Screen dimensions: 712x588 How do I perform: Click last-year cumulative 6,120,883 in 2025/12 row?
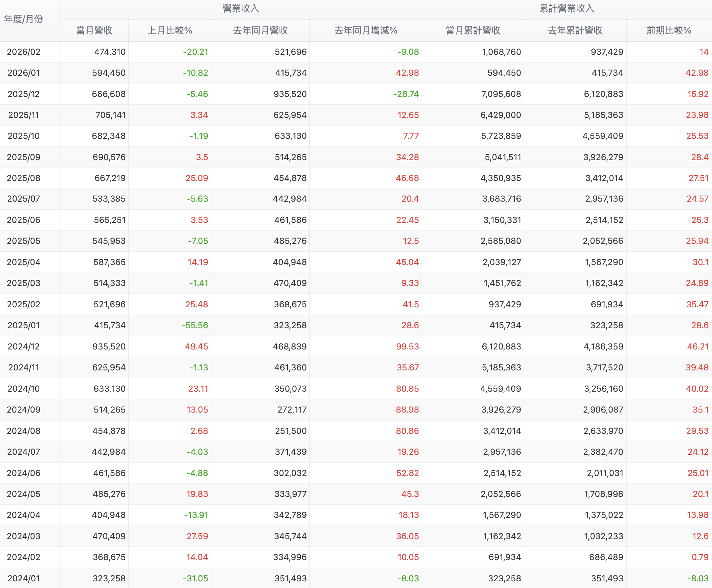coord(604,94)
